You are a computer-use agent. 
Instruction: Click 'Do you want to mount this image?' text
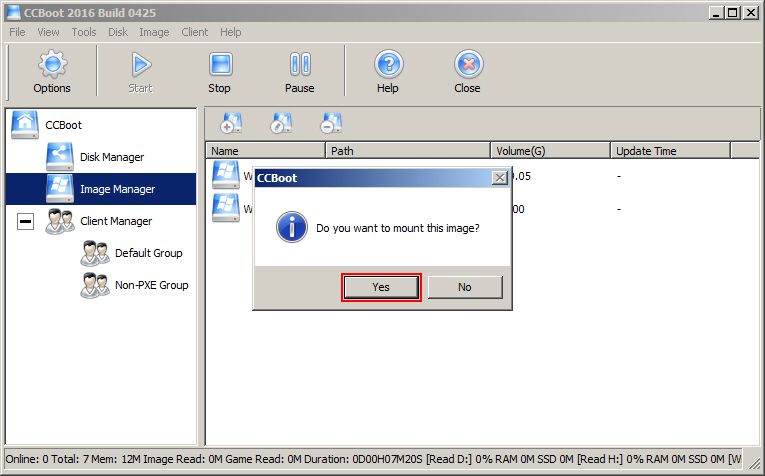(398, 228)
